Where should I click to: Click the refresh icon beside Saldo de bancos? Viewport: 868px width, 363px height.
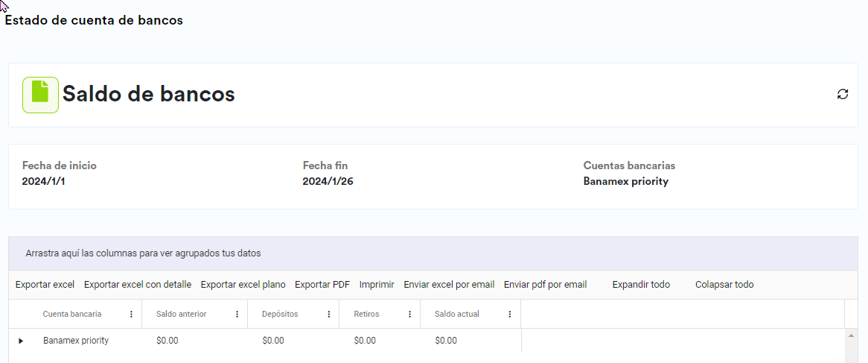[843, 94]
